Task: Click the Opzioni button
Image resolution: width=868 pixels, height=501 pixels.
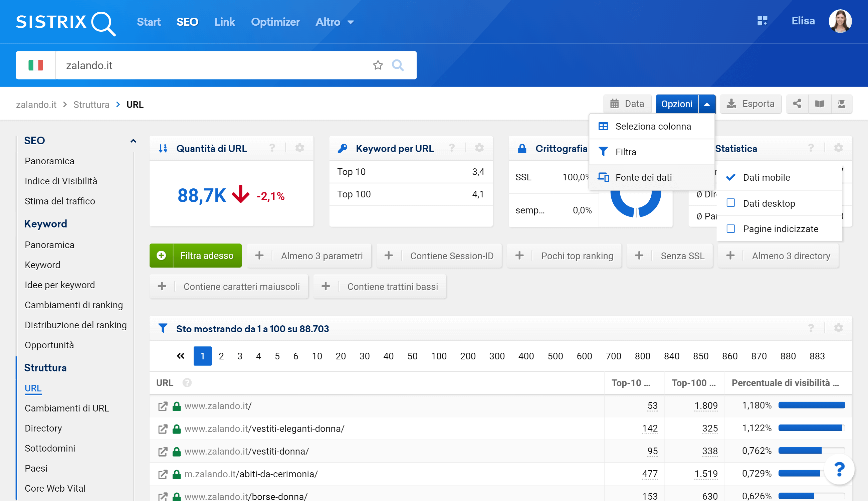Action: (676, 104)
